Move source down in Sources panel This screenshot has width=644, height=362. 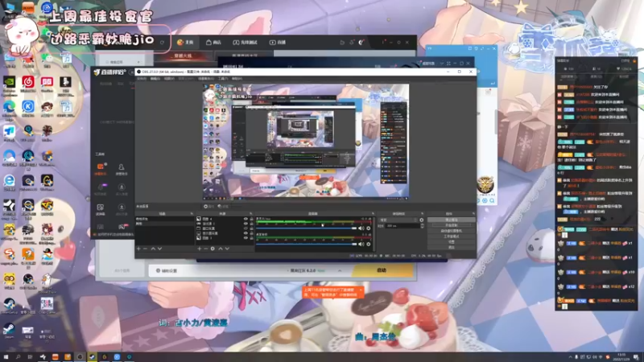pos(227,249)
